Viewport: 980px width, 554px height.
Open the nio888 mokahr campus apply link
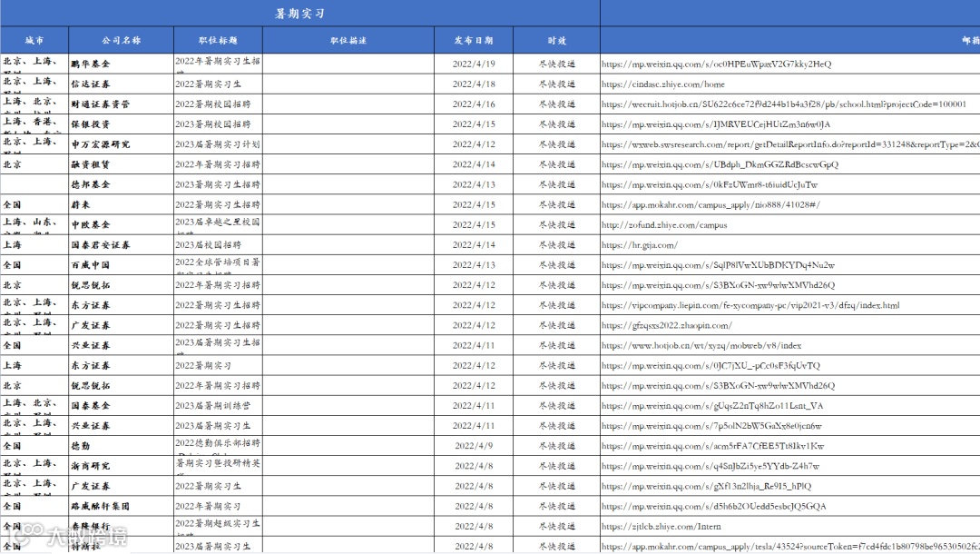pyautogui.click(x=710, y=205)
